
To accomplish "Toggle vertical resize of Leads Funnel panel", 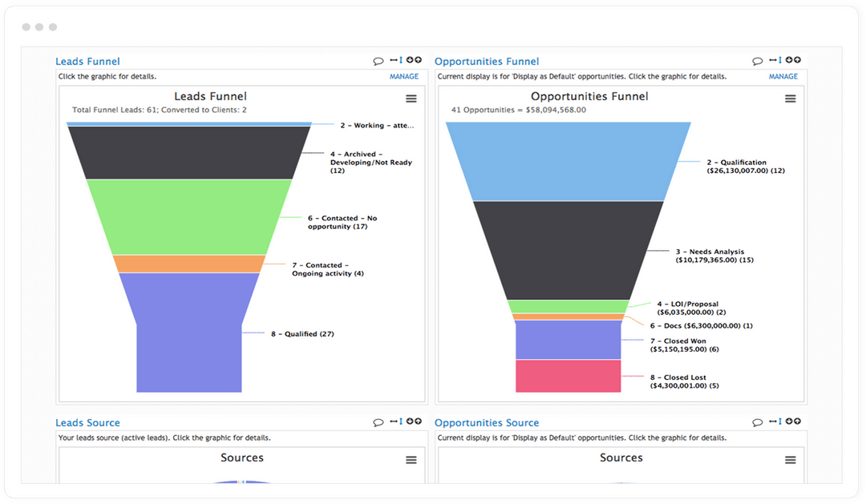I will (401, 59).
